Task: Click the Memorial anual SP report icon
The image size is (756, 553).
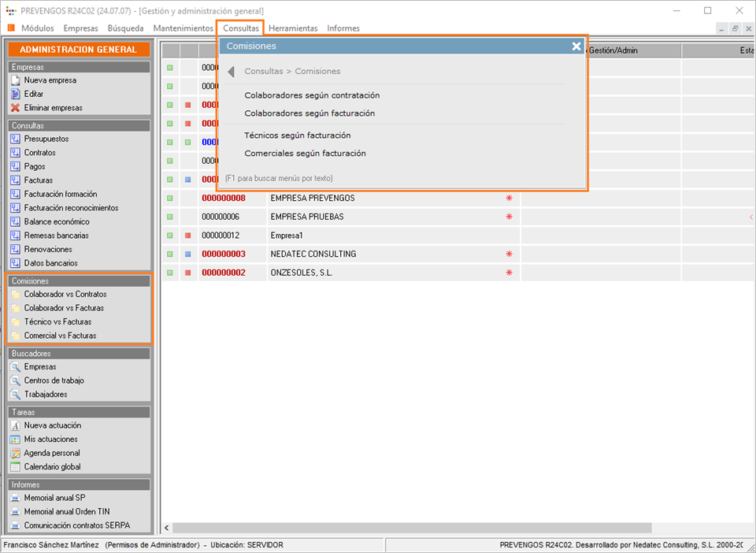Action: click(15, 499)
